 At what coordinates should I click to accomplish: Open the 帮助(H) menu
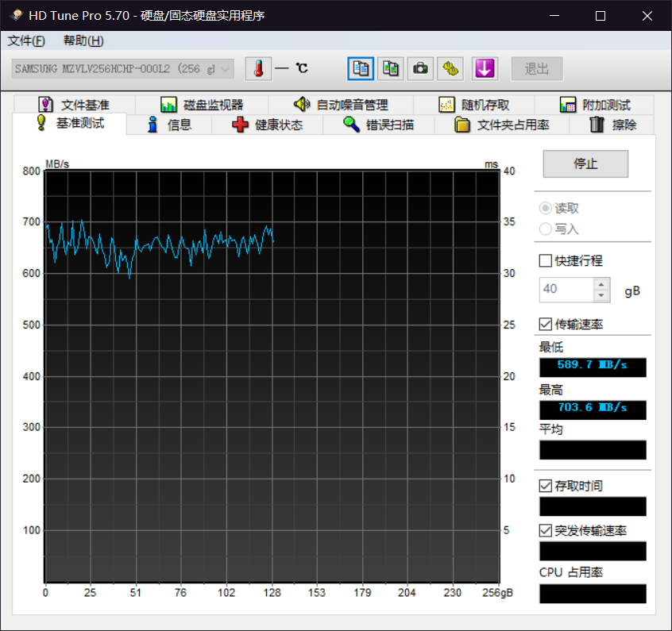83,40
